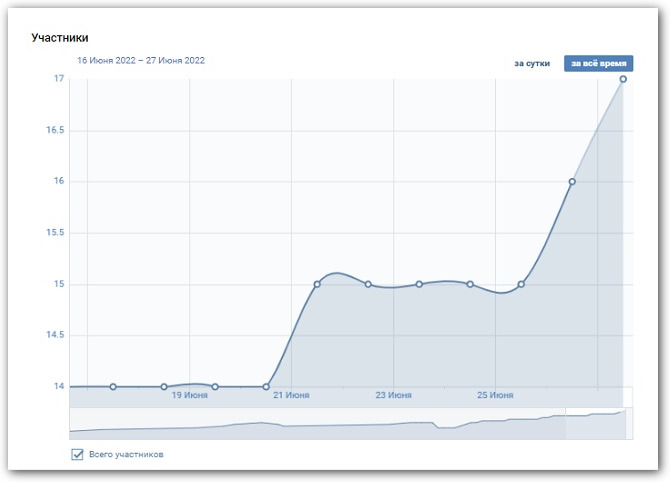The image size is (670, 482).
Task: Click the second data point at value 14
Action: click(x=164, y=386)
